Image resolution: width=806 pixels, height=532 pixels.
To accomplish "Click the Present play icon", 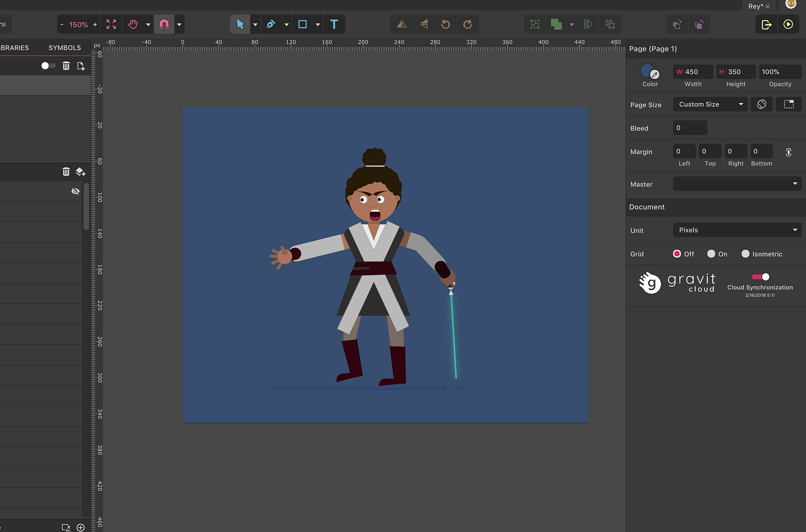I will coord(788,24).
